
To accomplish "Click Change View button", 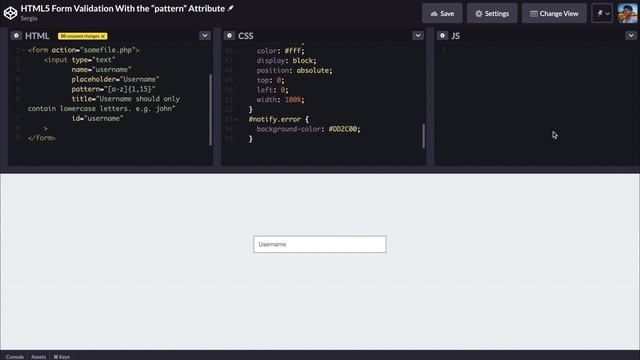I will click(x=554, y=13).
